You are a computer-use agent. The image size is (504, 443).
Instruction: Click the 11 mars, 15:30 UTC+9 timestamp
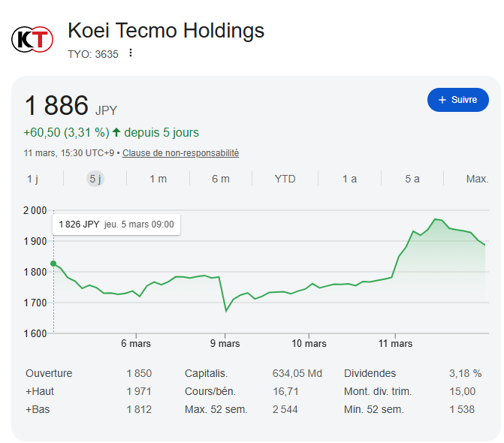[x=69, y=153]
